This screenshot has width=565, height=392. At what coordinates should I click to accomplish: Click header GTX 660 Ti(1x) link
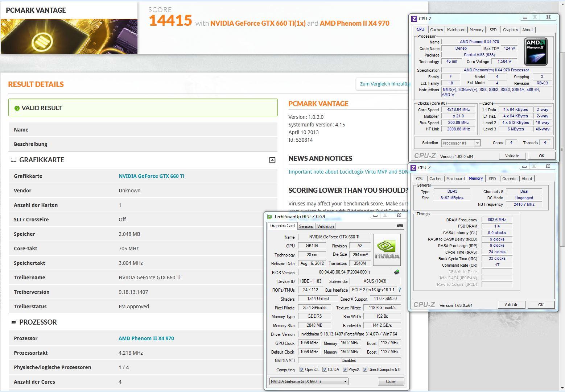pyautogui.click(x=257, y=23)
